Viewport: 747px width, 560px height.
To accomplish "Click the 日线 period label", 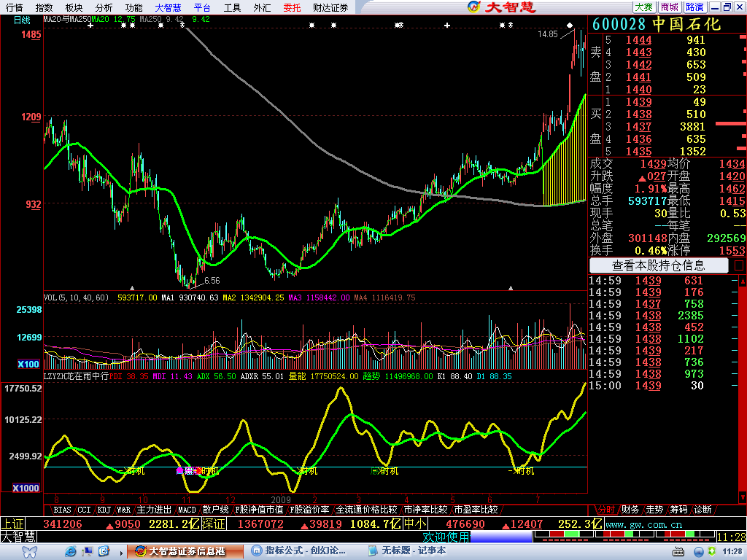I will [22, 20].
